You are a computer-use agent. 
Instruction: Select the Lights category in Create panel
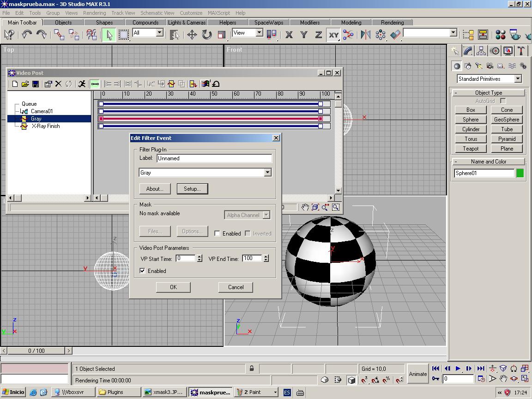coord(479,66)
